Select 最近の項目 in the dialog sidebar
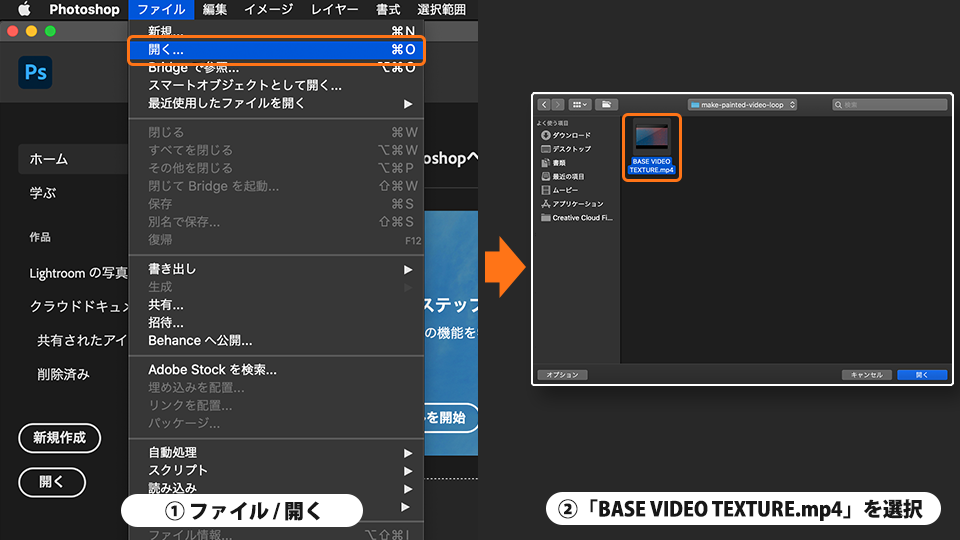The height and width of the screenshot is (540, 960). pyautogui.click(x=563, y=176)
